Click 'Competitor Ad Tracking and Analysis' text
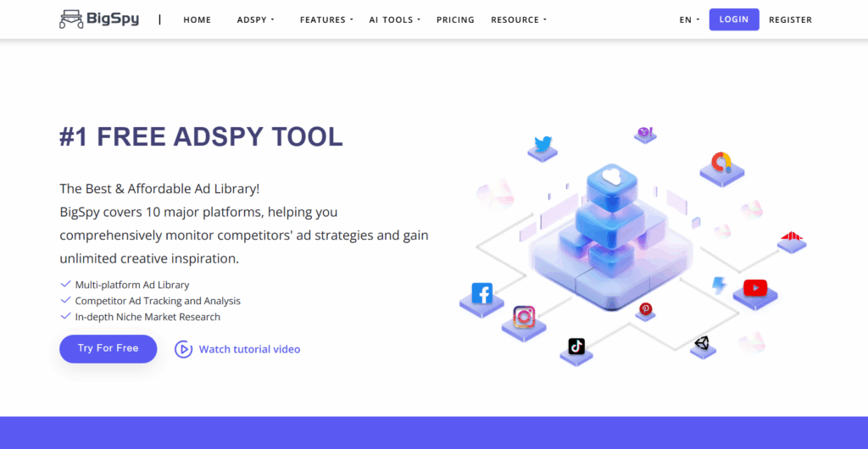This screenshot has height=449, width=868. (158, 302)
